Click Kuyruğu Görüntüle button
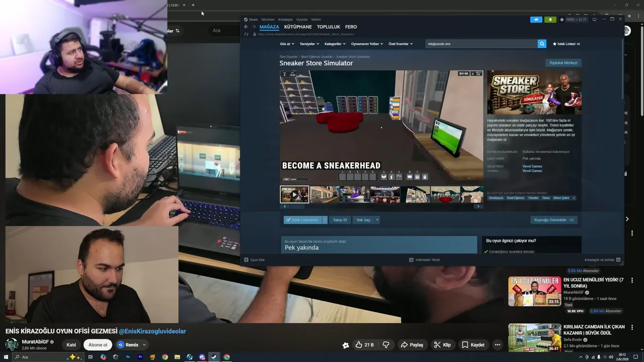The width and height of the screenshot is (644, 362). pos(554,220)
